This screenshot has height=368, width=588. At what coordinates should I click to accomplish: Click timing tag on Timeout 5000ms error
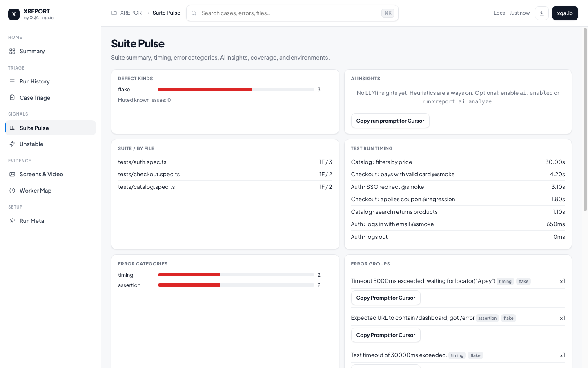pyautogui.click(x=505, y=281)
